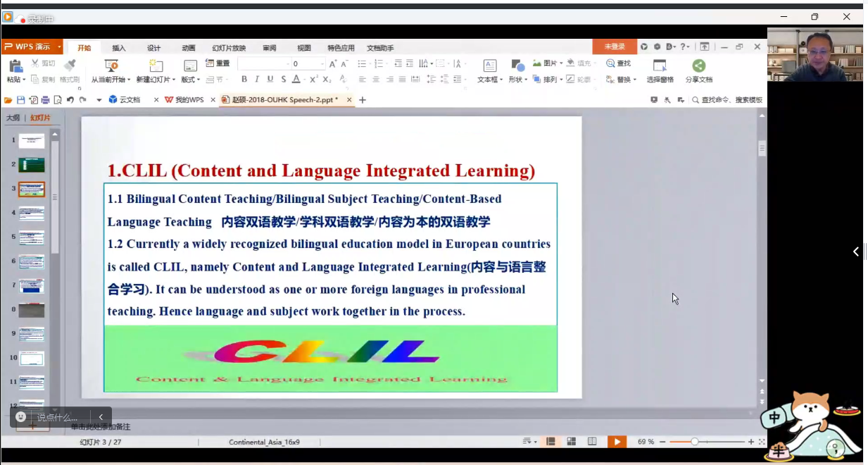Toggle Strikethrough formatting

pyautogui.click(x=284, y=80)
